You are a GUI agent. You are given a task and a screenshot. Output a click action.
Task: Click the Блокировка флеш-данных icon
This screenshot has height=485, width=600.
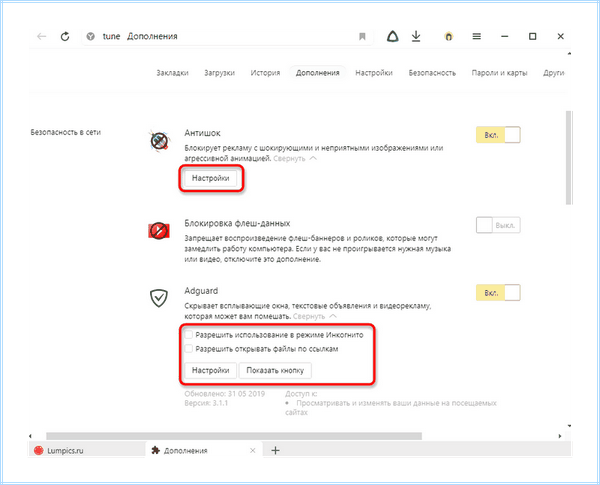tap(159, 230)
